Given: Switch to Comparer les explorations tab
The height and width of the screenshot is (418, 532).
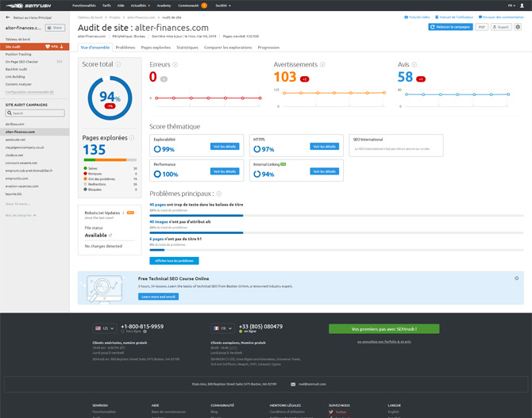Looking at the screenshot, I should pyautogui.click(x=228, y=48).
